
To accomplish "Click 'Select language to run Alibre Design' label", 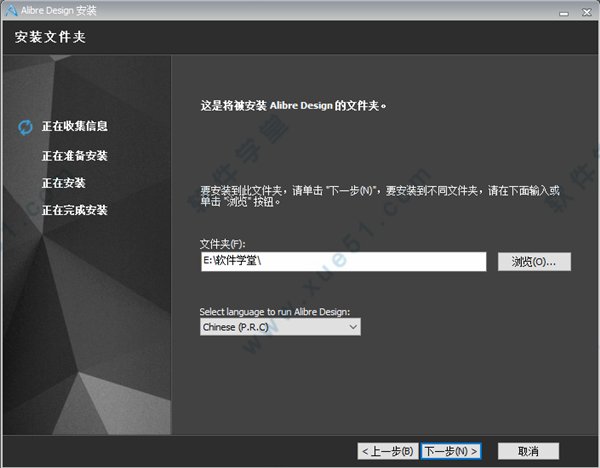I will (275, 312).
